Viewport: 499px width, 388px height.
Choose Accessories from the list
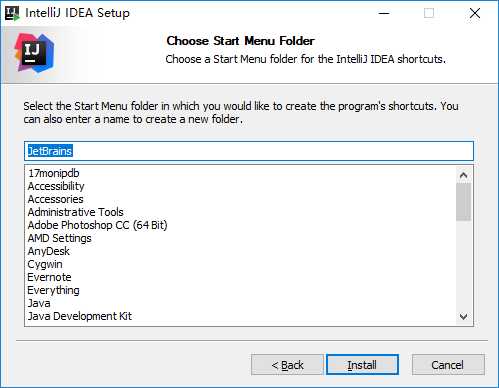pos(55,199)
